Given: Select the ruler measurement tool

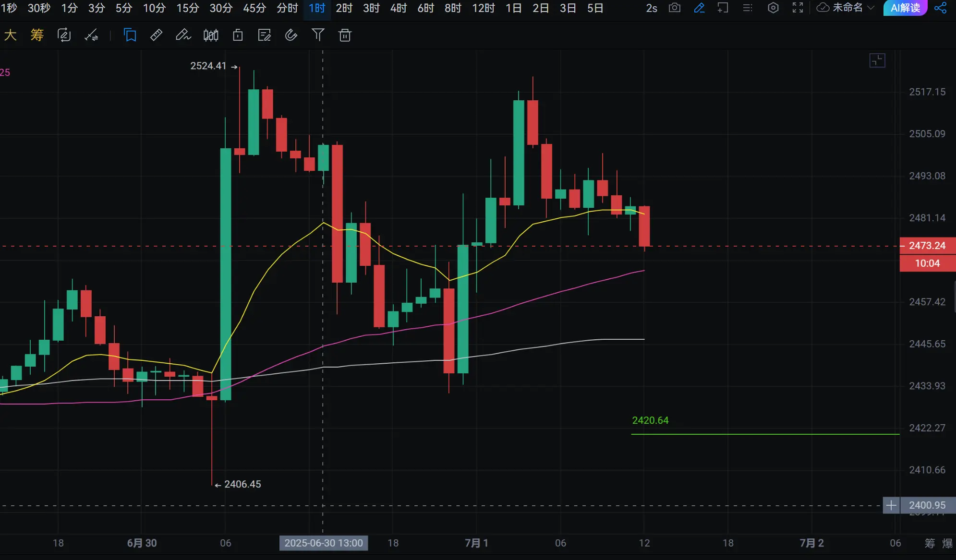Looking at the screenshot, I should click(x=156, y=35).
